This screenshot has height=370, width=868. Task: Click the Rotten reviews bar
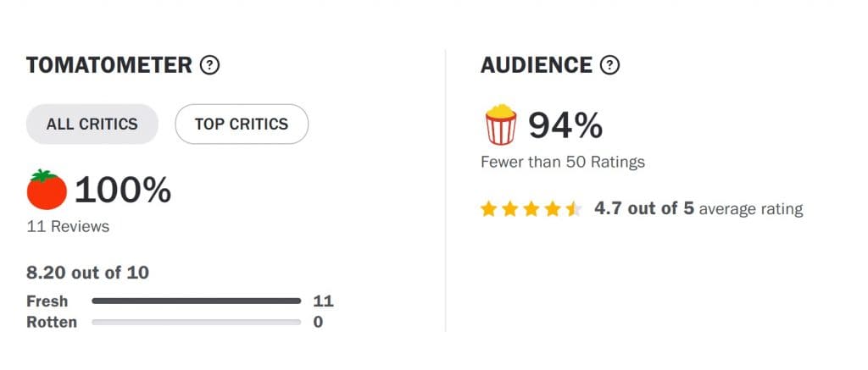[197, 322]
